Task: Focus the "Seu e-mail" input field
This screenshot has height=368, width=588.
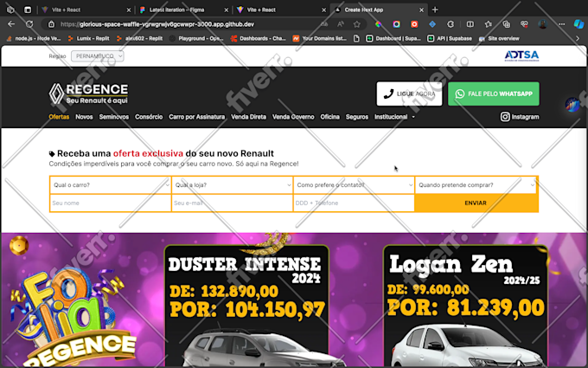Action: [x=232, y=203]
